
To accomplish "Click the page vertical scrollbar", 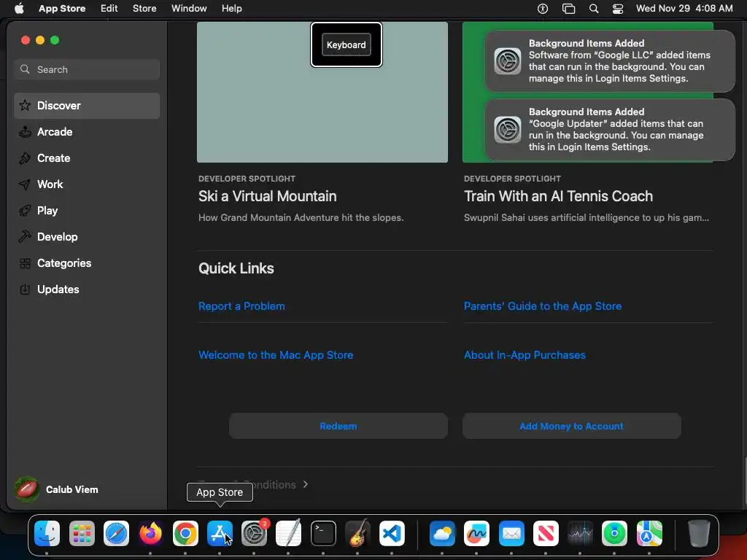I will [745, 481].
